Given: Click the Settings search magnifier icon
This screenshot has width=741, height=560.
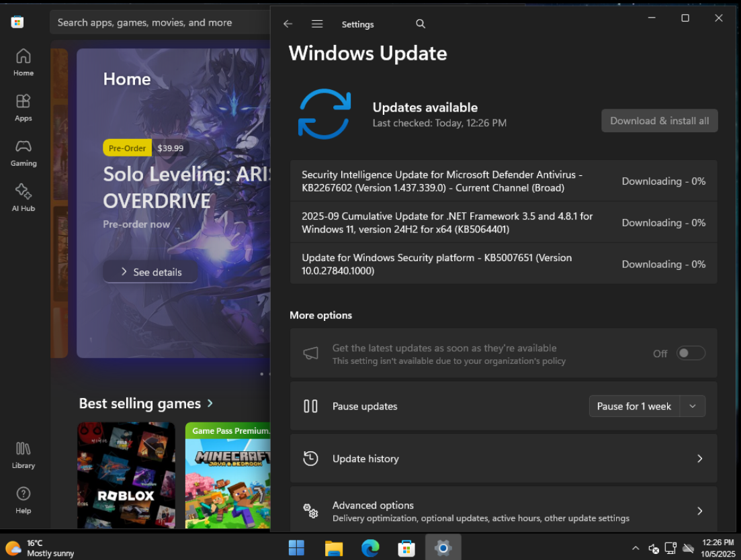Looking at the screenshot, I should click(x=420, y=24).
